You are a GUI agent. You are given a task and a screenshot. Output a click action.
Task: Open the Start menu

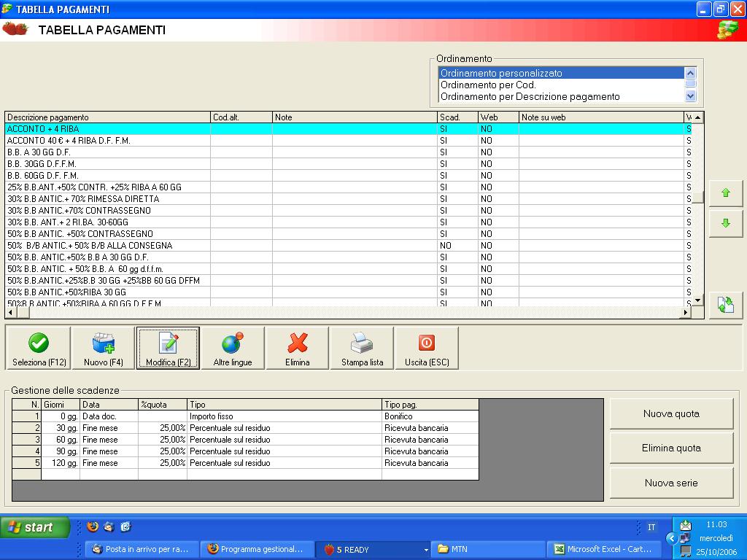click(35, 527)
